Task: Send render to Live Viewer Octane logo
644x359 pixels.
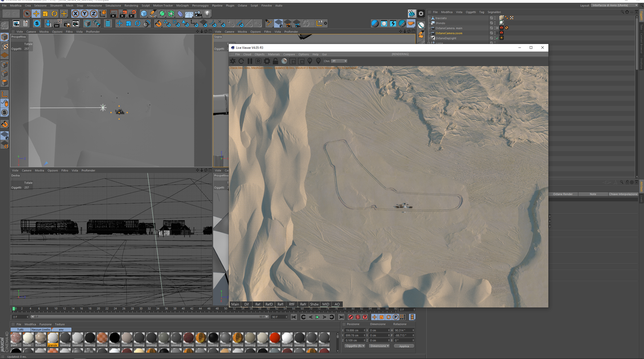Action: [x=233, y=61]
